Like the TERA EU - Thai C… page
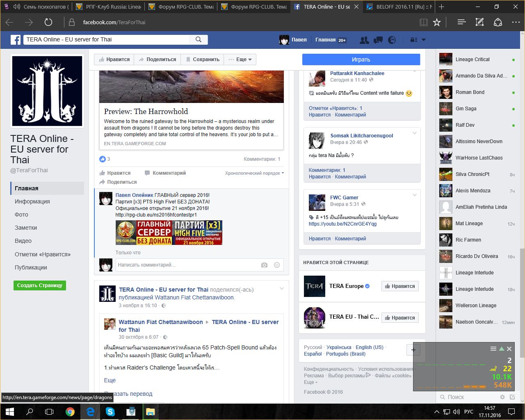The height and width of the screenshot is (420, 525). click(x=400, y=318)
